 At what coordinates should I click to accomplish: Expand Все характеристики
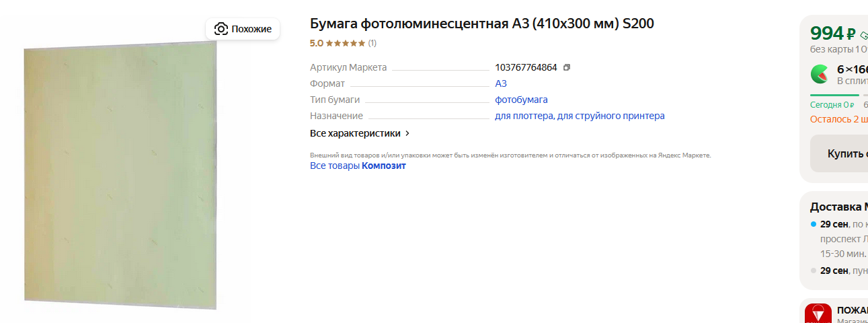360,133
